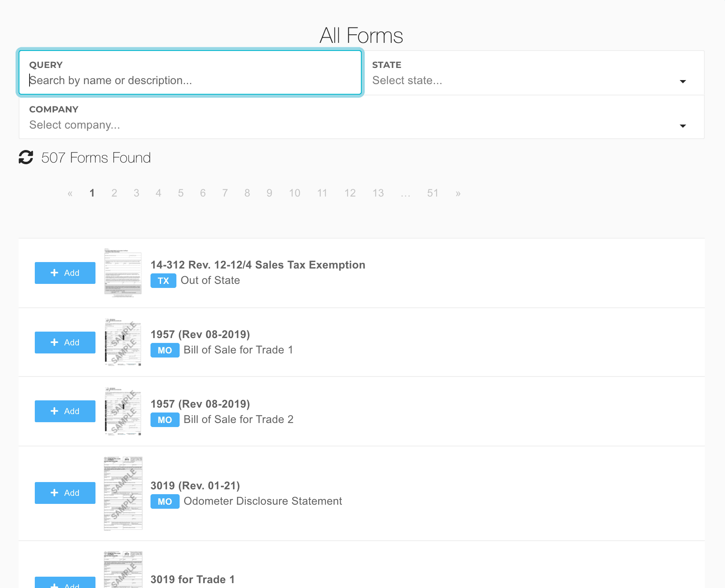Focus the Query search field
Image resolution: width=725 pixels, height=588 pixels.
(190, 80)
